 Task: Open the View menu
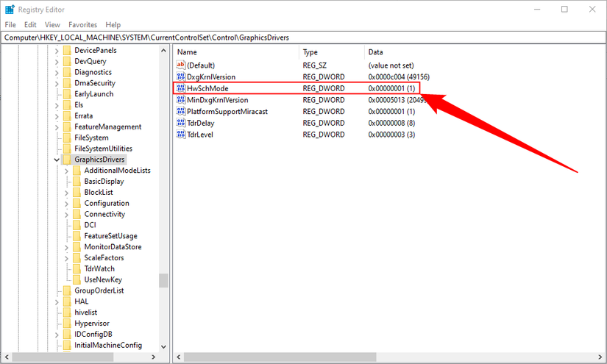pyautogui.click(x=52, y=25)
